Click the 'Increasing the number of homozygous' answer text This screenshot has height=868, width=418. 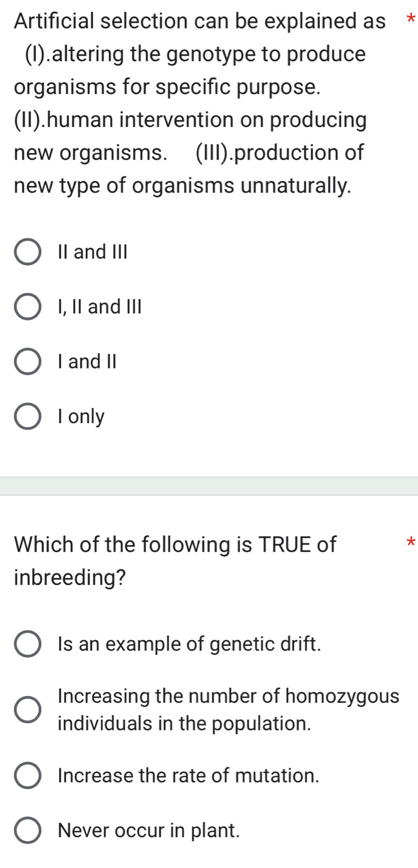(x=228, y=696)
